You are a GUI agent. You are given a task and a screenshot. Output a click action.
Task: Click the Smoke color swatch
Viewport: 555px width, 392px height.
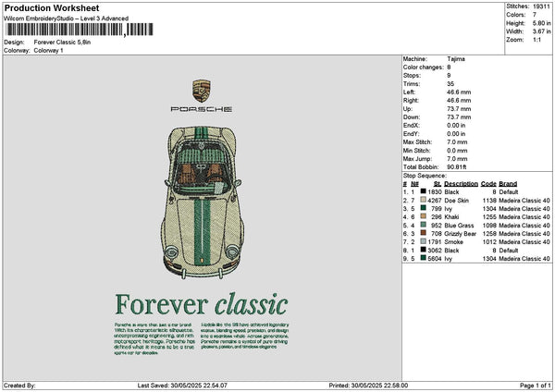point(423,241)
